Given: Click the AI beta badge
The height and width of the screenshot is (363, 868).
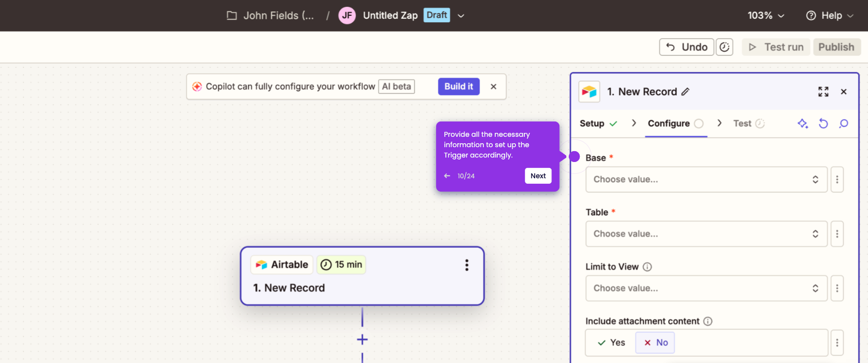Looking at the screenshot, I should click(396, 86).
